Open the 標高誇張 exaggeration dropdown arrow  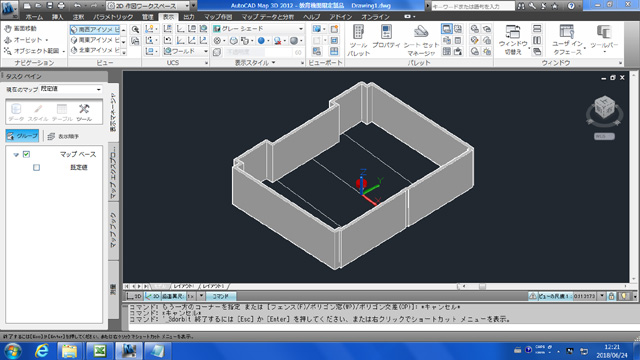pyautogui.click(x=201, y=296)
